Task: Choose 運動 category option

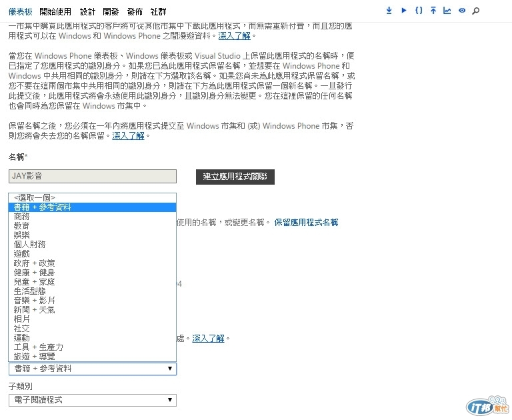Action: point(93,338)
